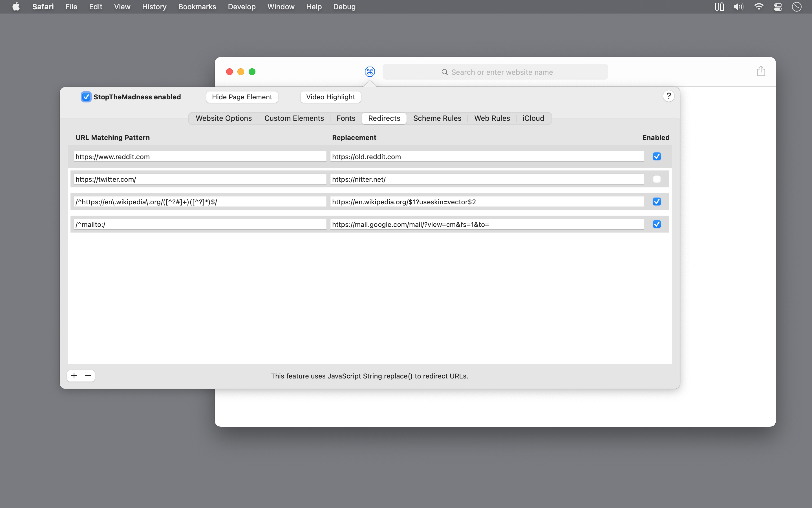This screenshot has width=812, height=508.
Task: Click the magnifier icon in Safari address bar
Action: tap(445, 72)
